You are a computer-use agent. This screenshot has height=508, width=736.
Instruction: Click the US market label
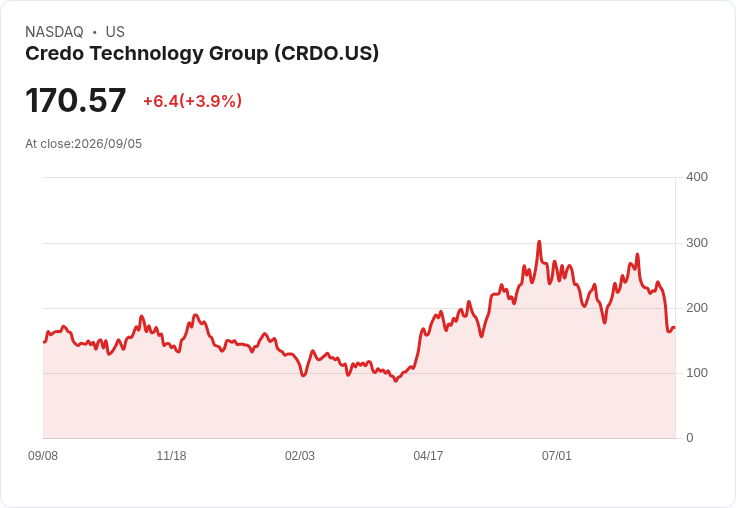(x=115, y=32)
